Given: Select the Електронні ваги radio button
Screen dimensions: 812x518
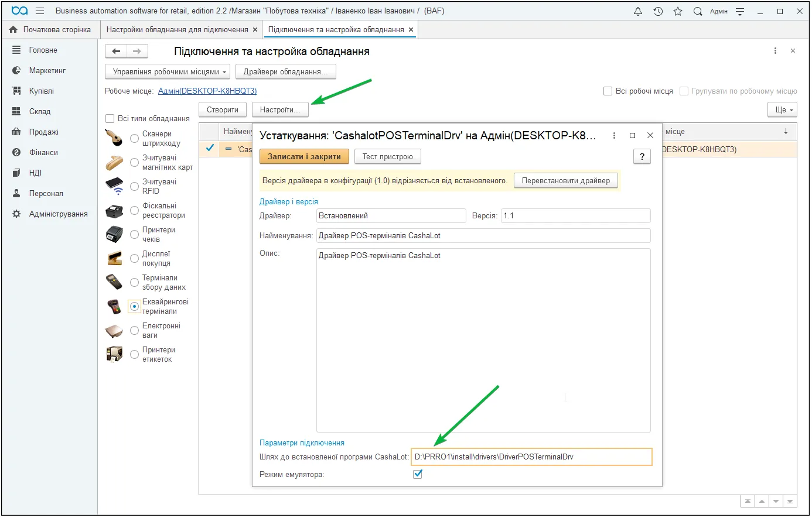Looking at the screenshot, I should pos(134,330).
